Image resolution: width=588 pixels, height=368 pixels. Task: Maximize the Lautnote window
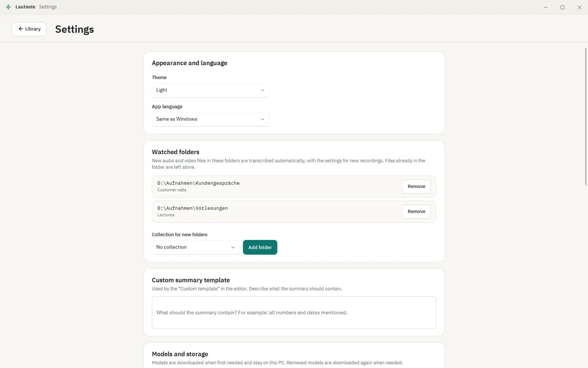[x=563, y=7]
